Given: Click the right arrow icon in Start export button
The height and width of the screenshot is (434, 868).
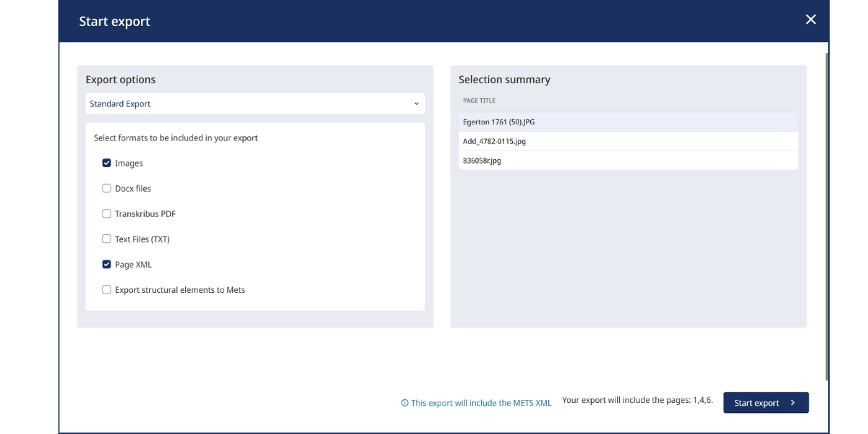Looking at the screenshot, I should point(793,403).
